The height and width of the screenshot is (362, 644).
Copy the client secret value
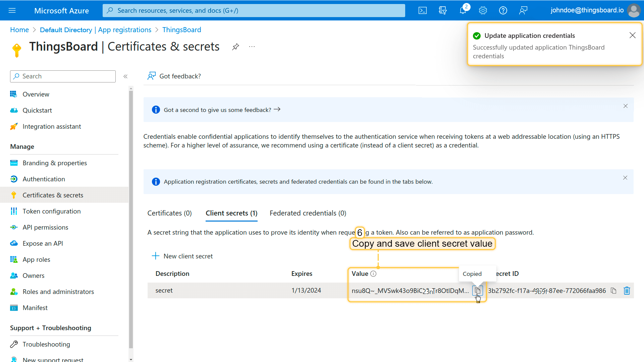(x=478, y=291)
